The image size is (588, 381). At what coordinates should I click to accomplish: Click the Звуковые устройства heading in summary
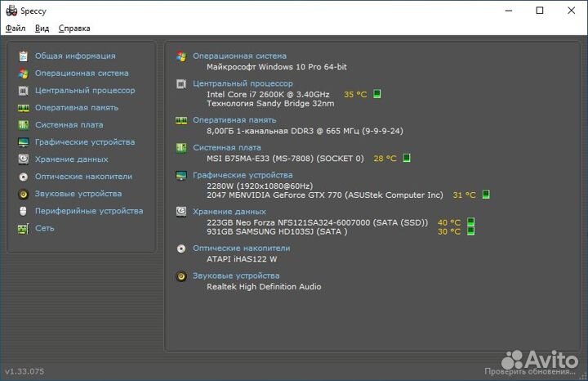236,276
